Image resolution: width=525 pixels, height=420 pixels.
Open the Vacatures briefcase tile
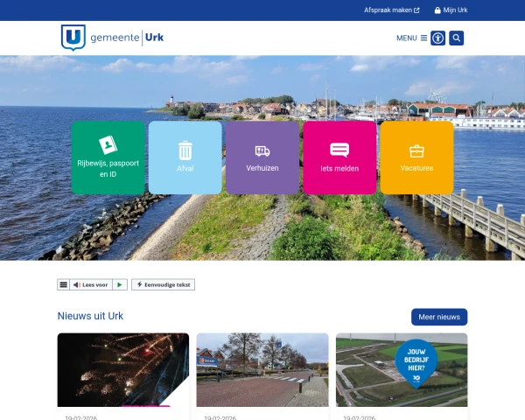click(x=416, y=157)
